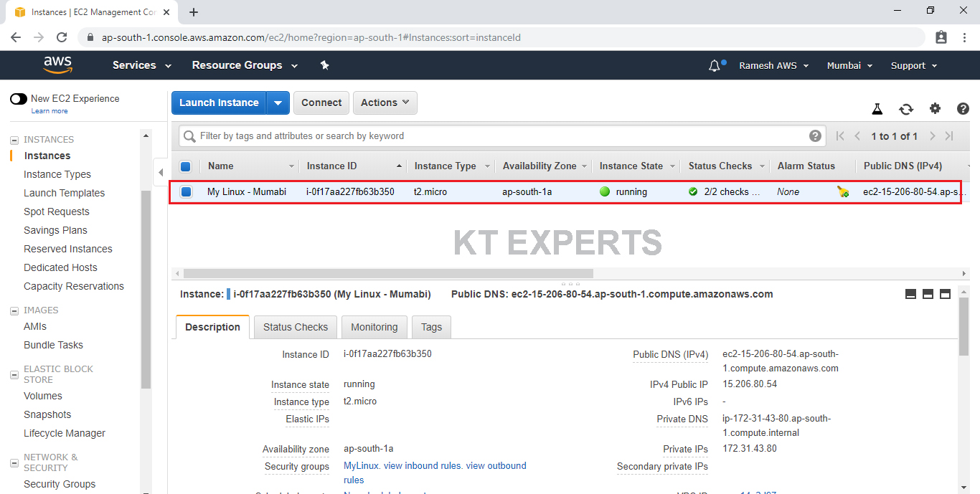Expand the Services menu

[142, 65]
